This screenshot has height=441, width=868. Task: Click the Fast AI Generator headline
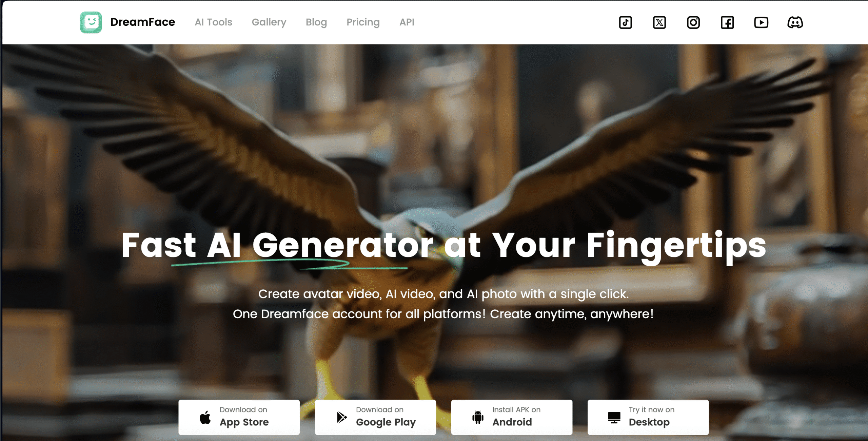pos(444,246)
